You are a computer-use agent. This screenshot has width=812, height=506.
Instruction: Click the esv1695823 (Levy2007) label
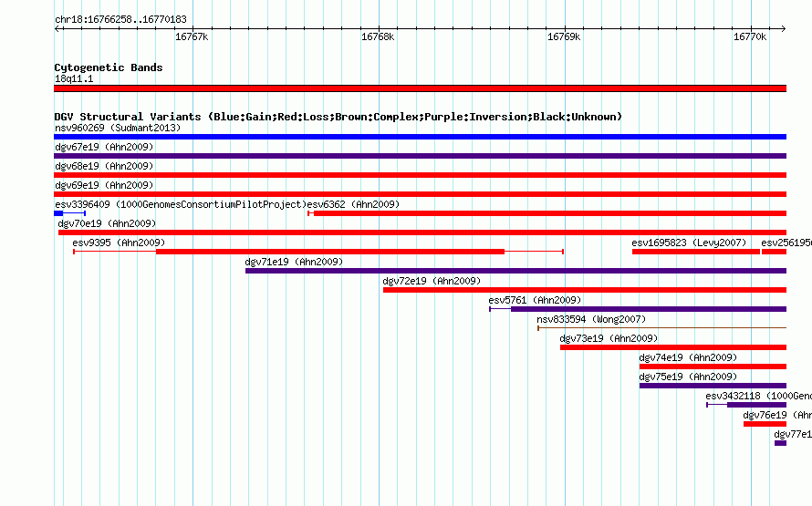(689, 243)
